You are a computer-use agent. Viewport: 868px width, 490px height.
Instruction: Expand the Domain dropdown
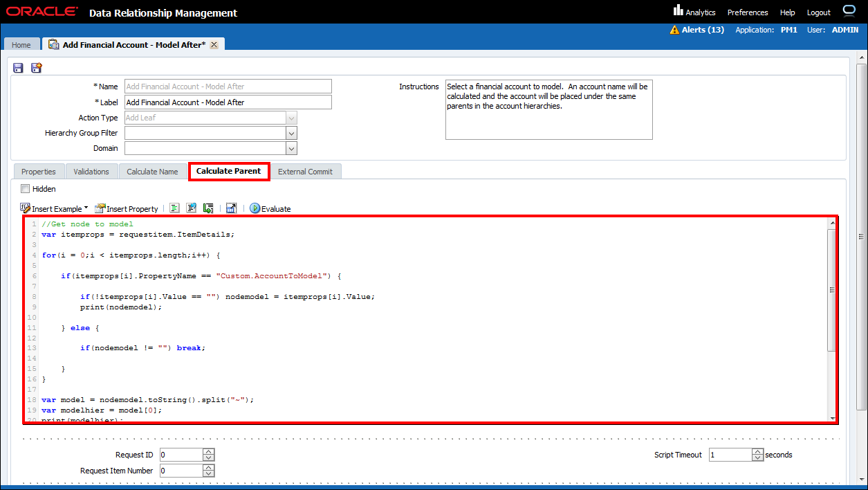[x=292, y=148]
